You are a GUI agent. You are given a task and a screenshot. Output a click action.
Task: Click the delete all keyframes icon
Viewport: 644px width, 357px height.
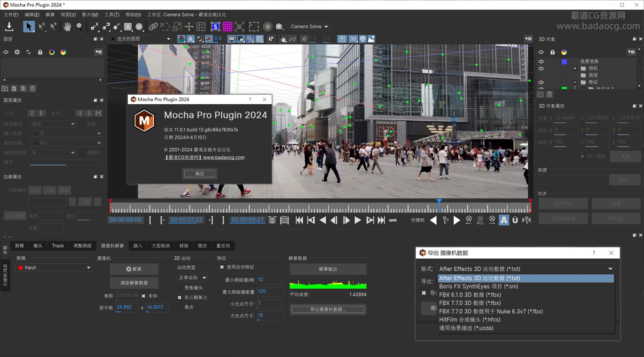[x=480, y=220]
